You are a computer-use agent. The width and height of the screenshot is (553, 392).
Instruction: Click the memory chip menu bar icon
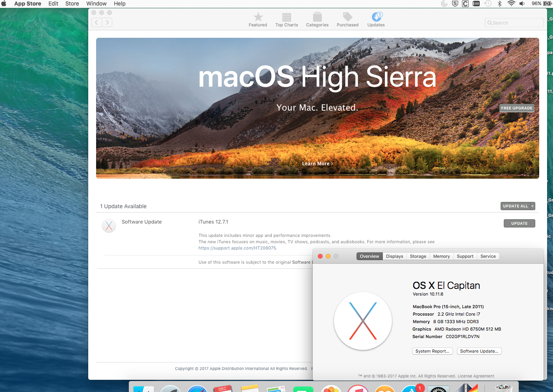click(476, 4)
